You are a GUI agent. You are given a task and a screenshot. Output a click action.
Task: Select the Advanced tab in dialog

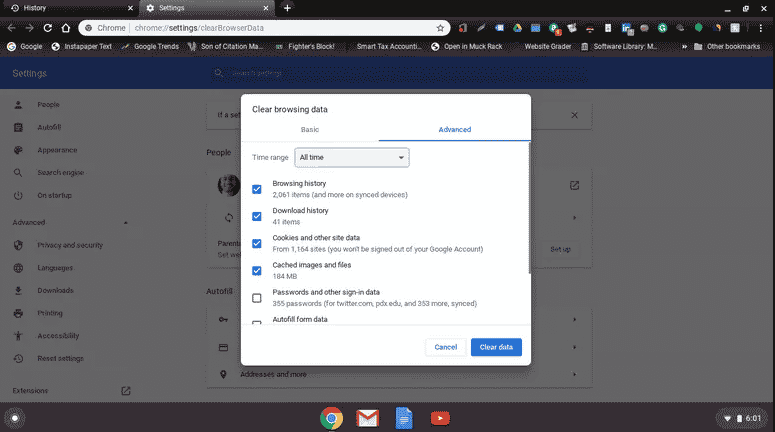click(455, 130)
